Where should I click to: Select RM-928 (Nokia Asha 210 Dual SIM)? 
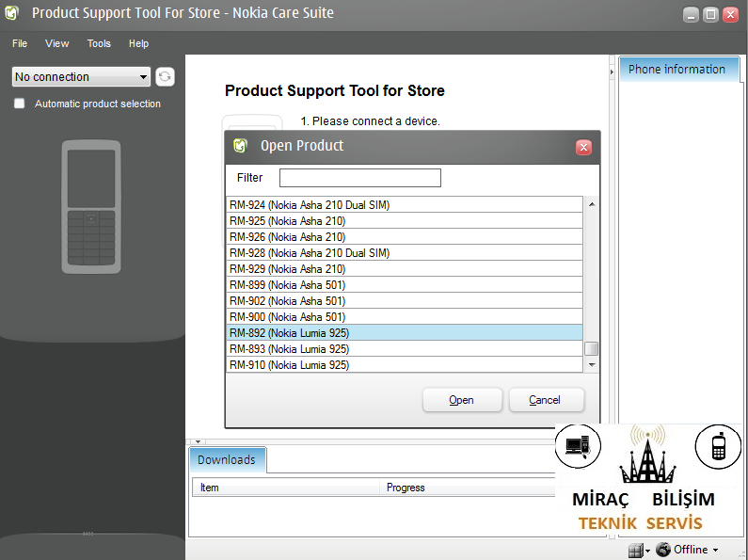(405, 253)
